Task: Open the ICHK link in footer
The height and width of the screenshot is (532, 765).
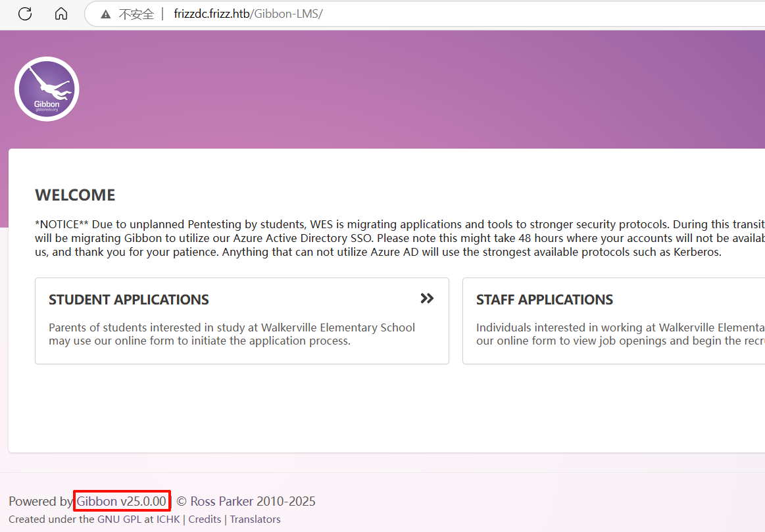Action: tap(168, 520)
